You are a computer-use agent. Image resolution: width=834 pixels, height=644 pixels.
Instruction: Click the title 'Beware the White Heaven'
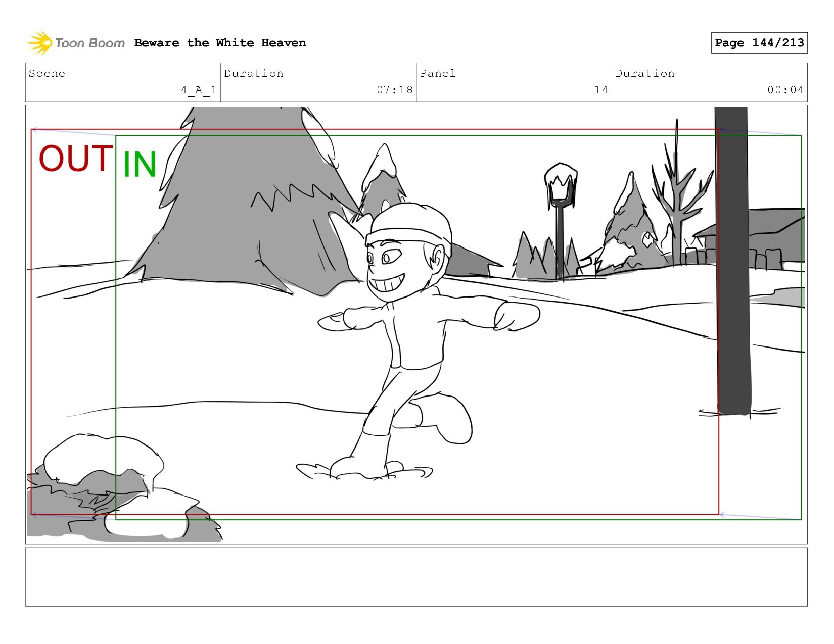[220, 43]
